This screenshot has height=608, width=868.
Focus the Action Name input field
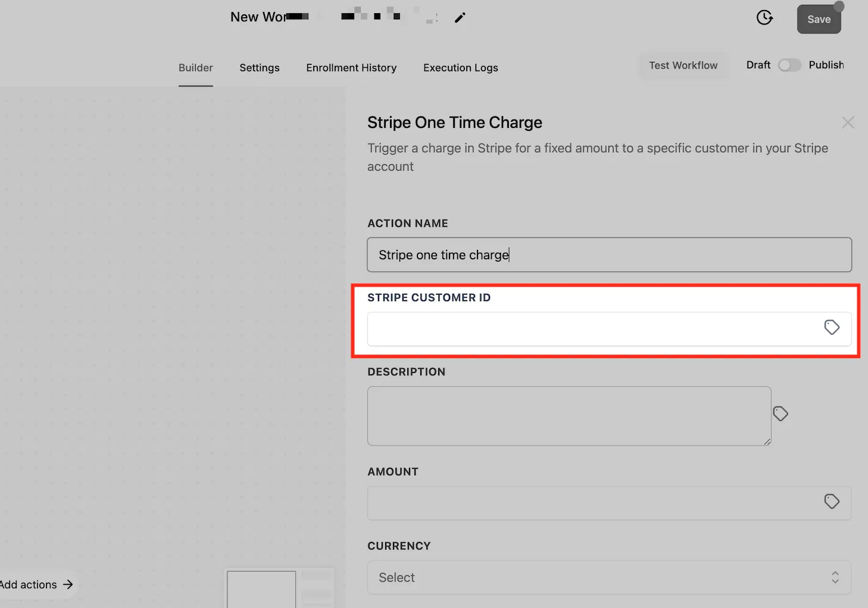point(609,255)
